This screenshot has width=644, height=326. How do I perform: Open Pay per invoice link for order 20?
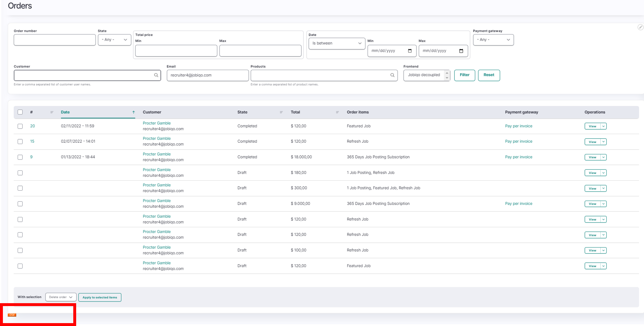519,126
